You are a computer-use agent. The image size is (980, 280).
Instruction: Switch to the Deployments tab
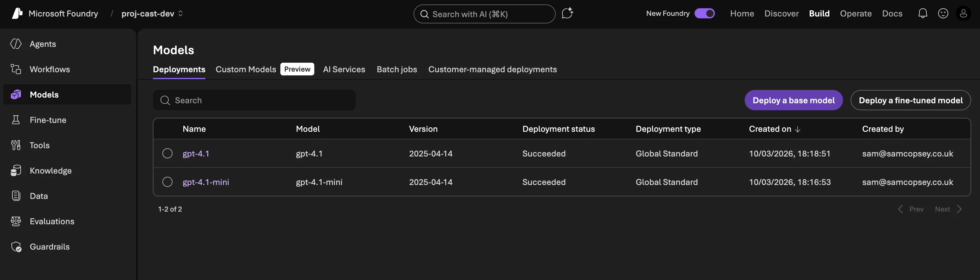click(x=179, y=70)
